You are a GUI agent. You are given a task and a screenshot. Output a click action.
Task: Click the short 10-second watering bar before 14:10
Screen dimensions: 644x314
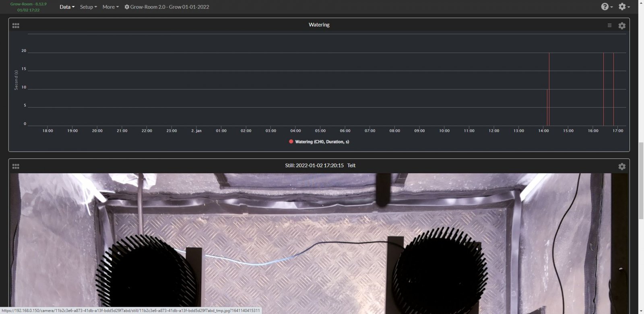point(547,107)
